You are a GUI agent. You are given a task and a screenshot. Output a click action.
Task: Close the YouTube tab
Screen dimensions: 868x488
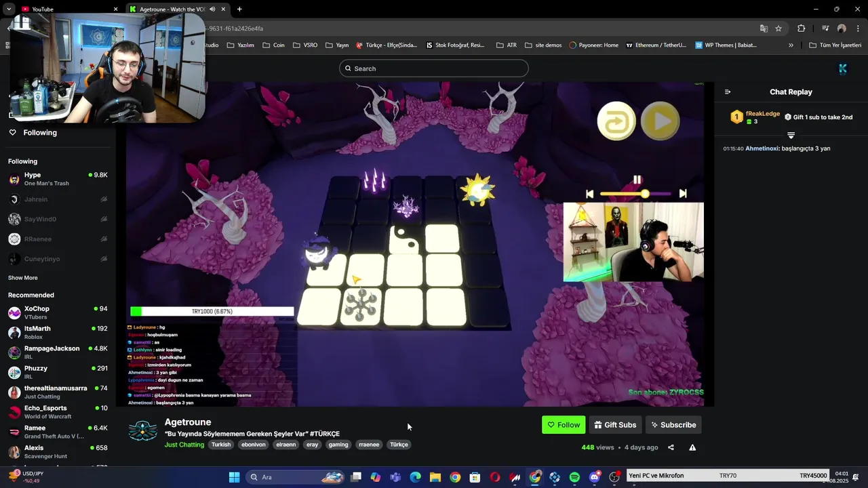[115, 9]
